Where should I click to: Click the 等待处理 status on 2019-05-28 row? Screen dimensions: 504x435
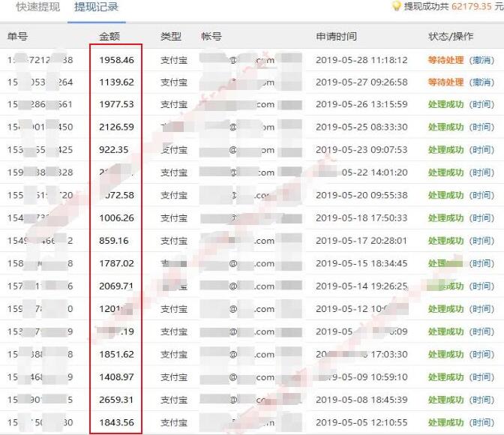(x=445, y=60)
